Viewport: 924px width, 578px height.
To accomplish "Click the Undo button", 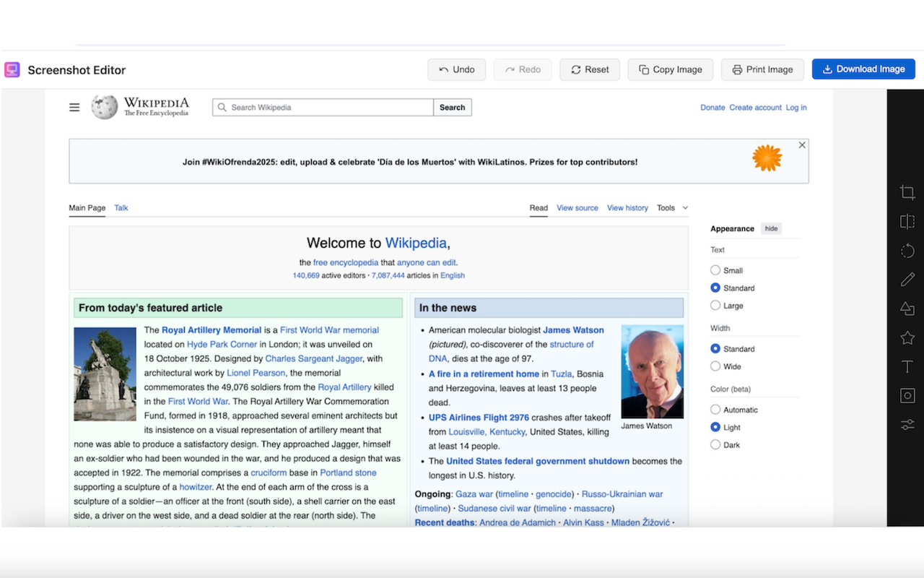I will point(457,69).
